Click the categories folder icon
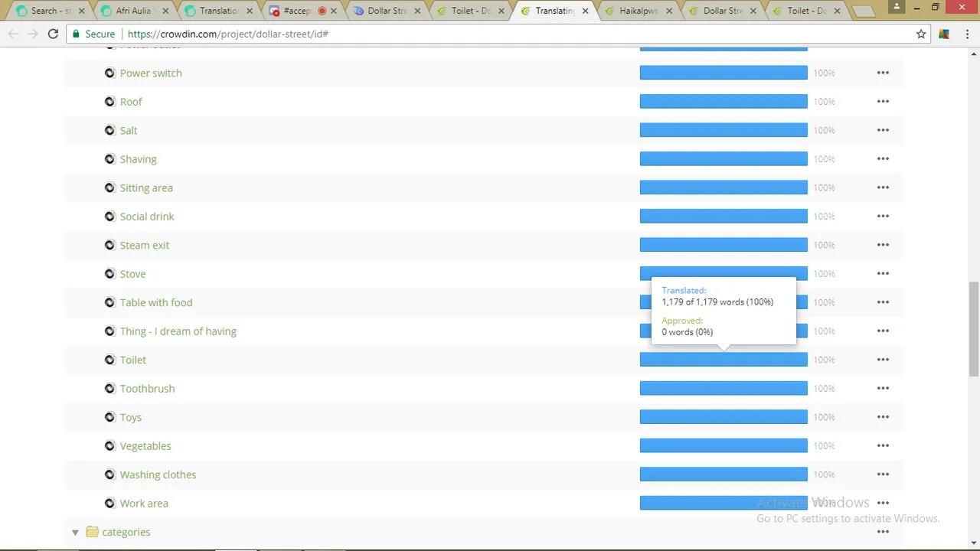This screenshot has height=551, width=980. (92, 532)
